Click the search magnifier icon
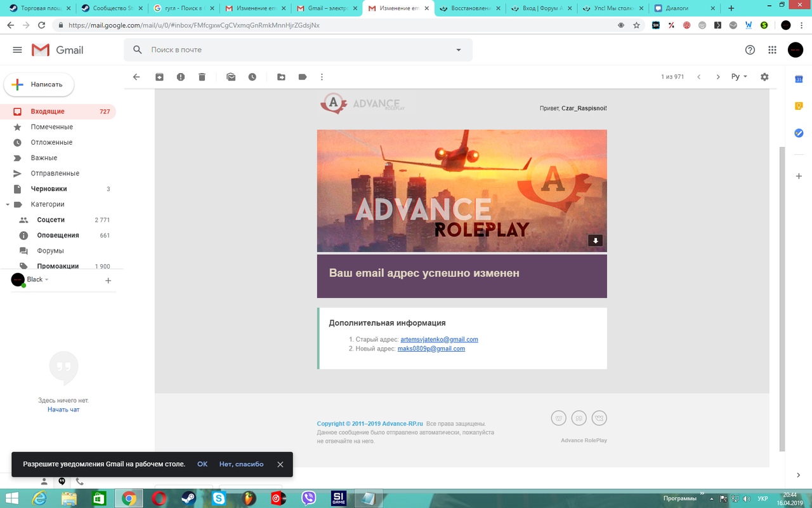 [x=138, y=50]
